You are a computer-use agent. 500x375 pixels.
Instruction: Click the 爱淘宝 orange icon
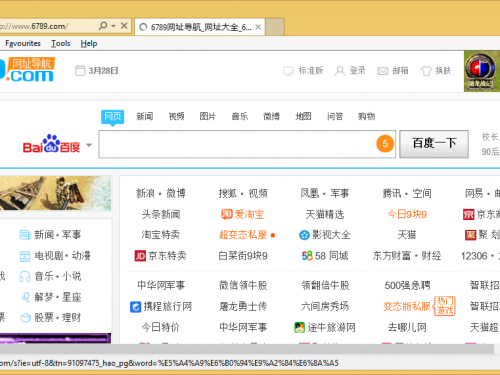coord(227,214)
